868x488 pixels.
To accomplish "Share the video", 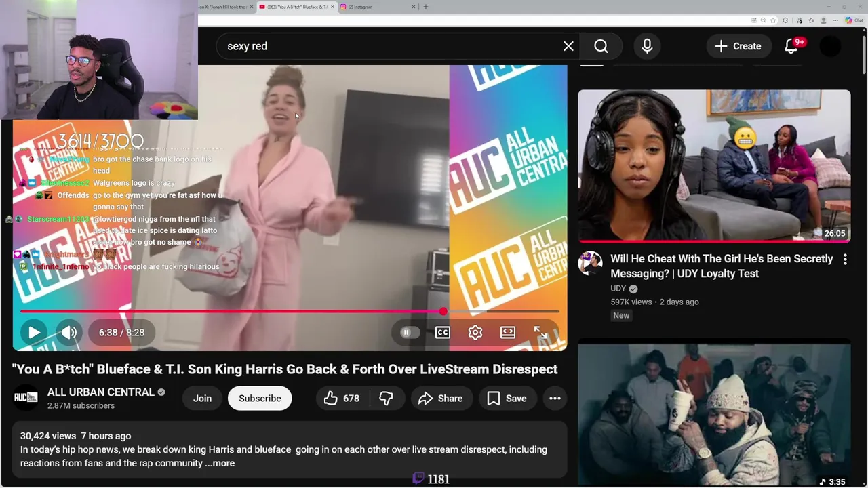I will point(441,399).
